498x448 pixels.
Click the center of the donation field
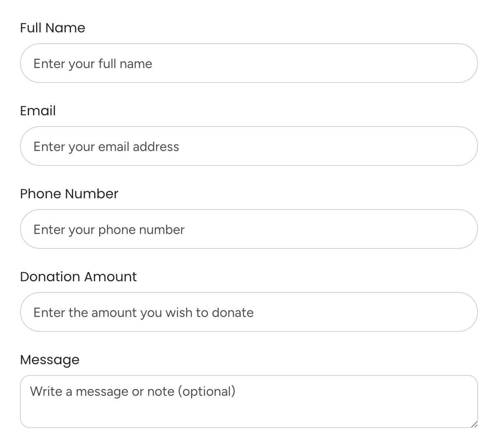[x=249, y=312]
